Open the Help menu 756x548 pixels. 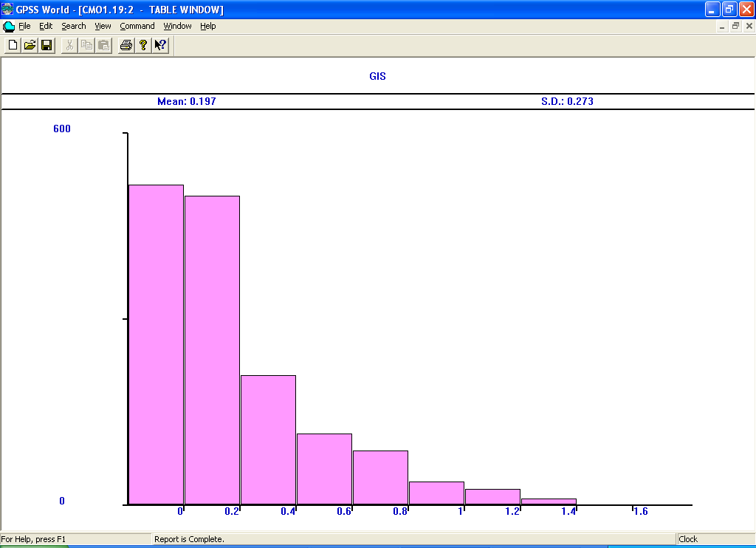[x=207, y=26]
